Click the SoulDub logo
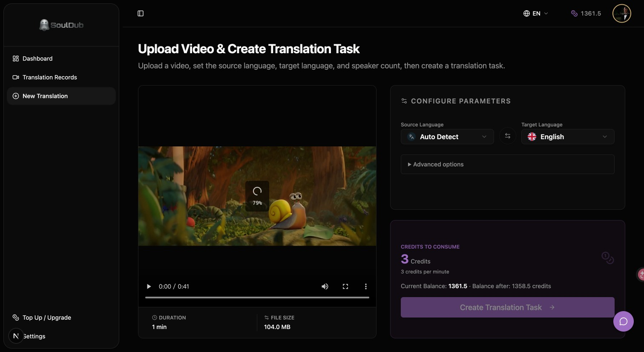This screenshot has width=644, height=352. [61, 25]
